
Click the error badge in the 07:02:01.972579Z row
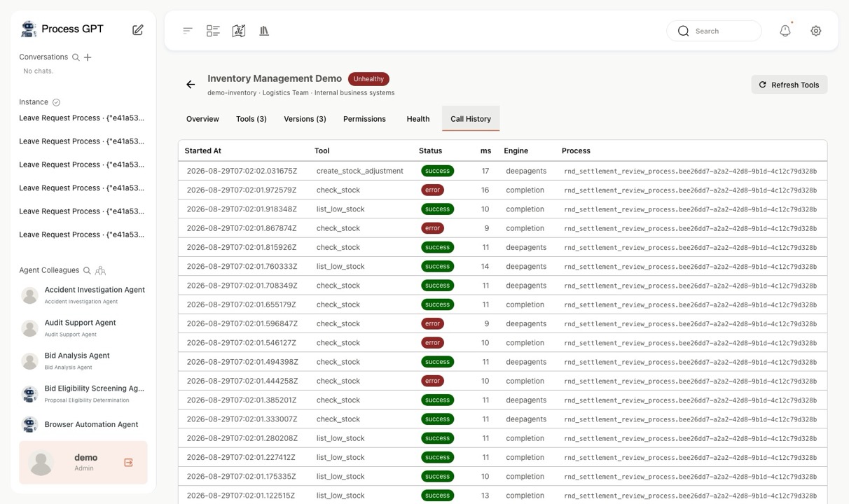click(433, 190)
